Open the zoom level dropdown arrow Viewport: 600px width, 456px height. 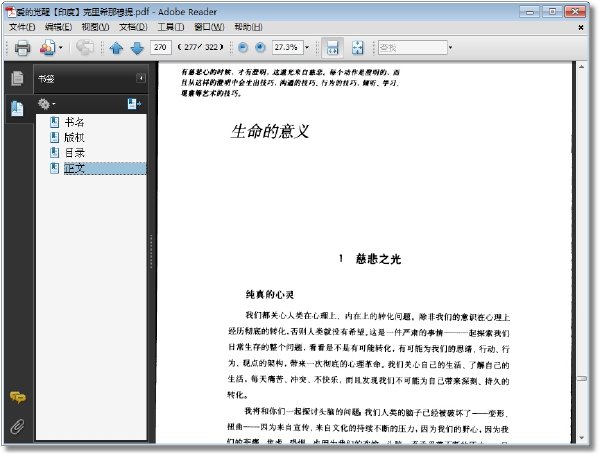[x=307, y=47]
